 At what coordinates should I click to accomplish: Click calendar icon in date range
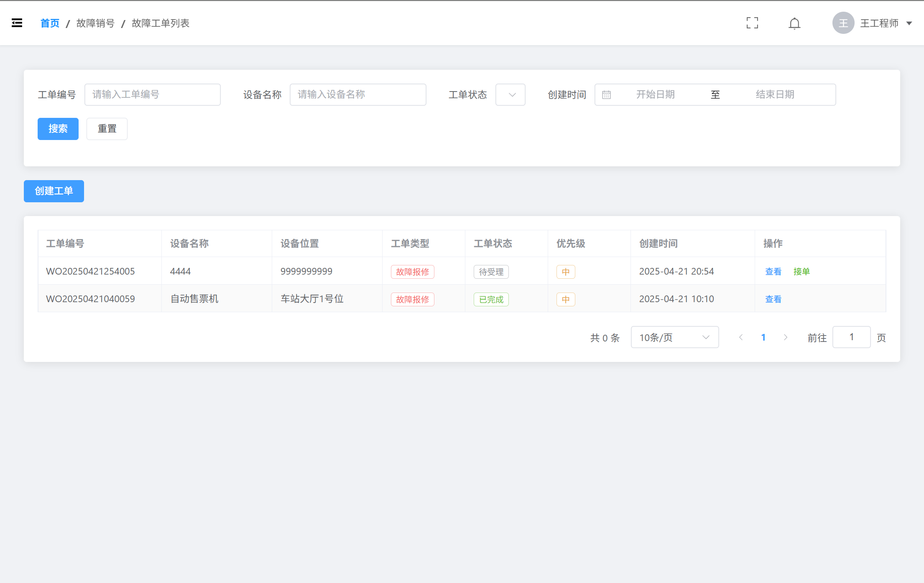pos(606,95)
